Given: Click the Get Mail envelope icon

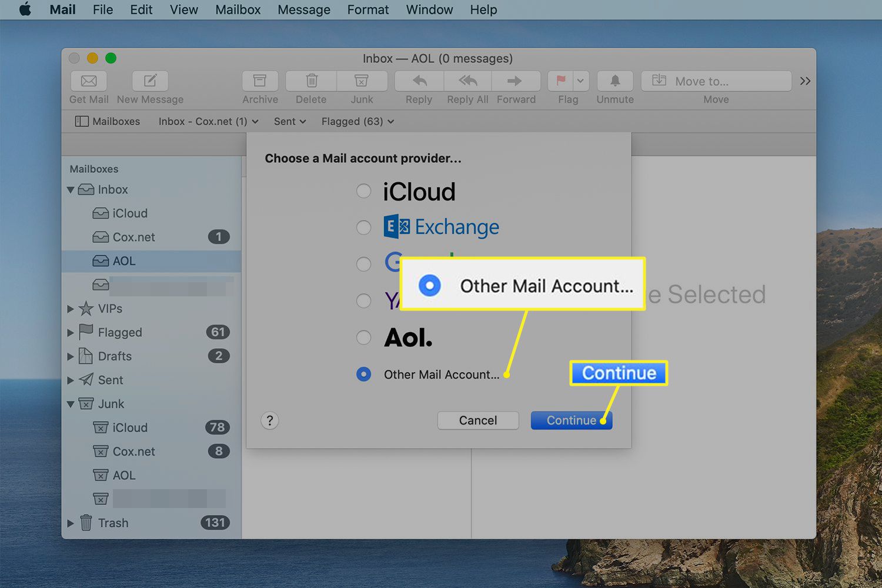Looking at the screenshot, I should click(89, 81).
